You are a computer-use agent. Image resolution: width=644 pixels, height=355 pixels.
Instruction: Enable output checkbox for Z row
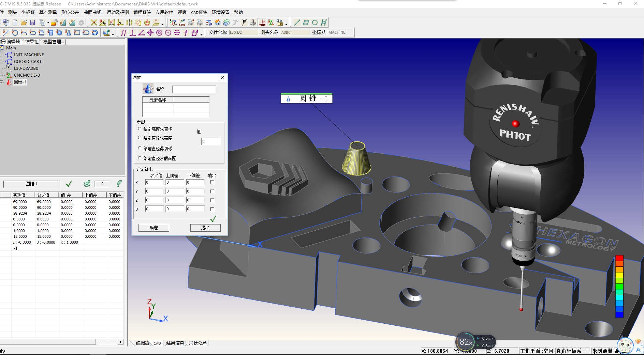click(x=212, y=200)
